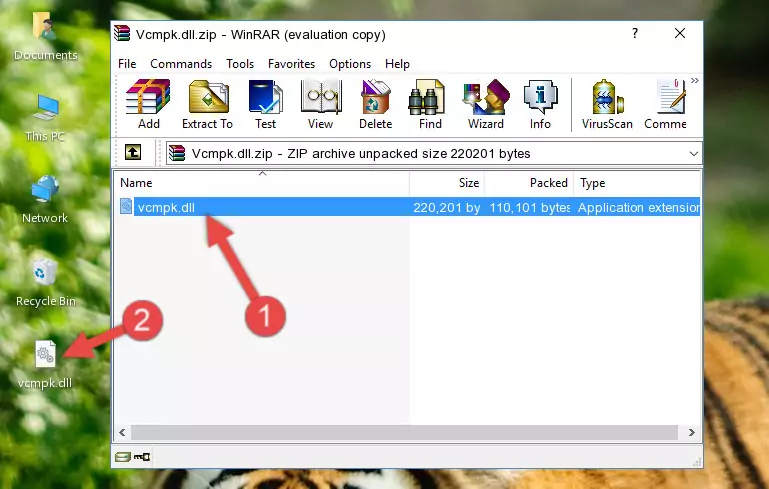This screenshot has width=769, height=489.
Task: Open the Options menu
Action: point(350,64)
